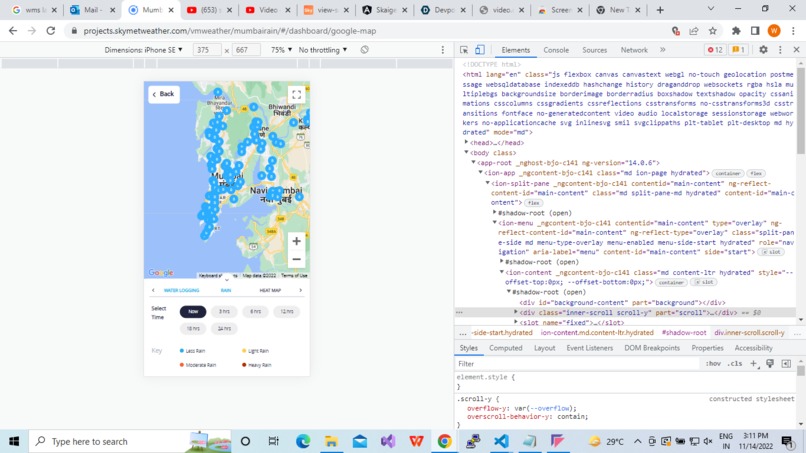
Task: Select the 24 hrs time option
Action: point(224,329)
